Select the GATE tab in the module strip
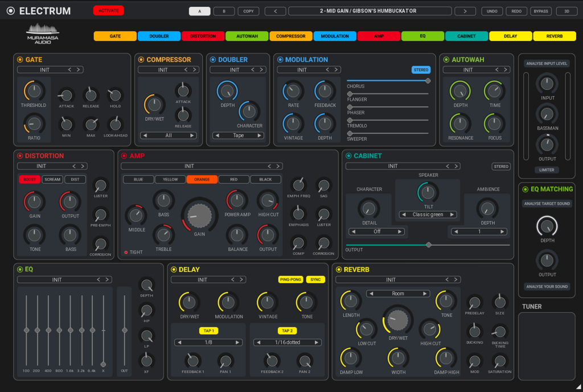Image resolution: width=583 pixels, height=392 pixels. click(x=115, y=36)
